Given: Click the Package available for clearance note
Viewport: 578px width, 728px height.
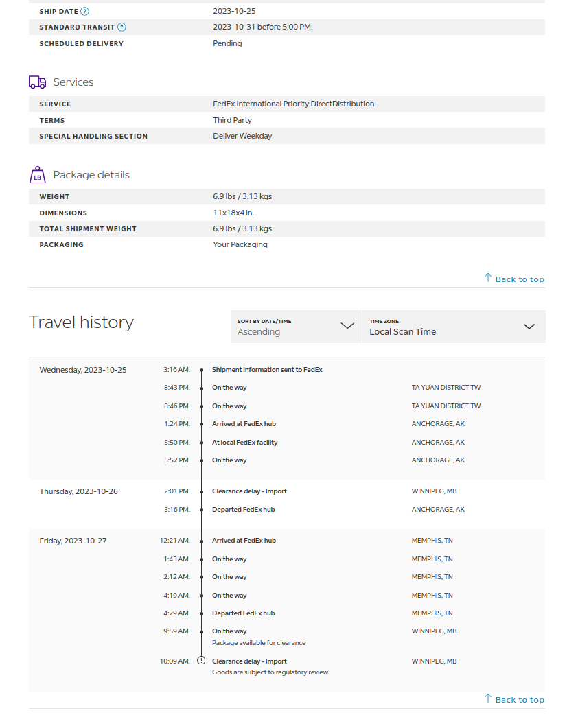Looking at the screenshot, I should pyautogui.click(x=259, y=643).
